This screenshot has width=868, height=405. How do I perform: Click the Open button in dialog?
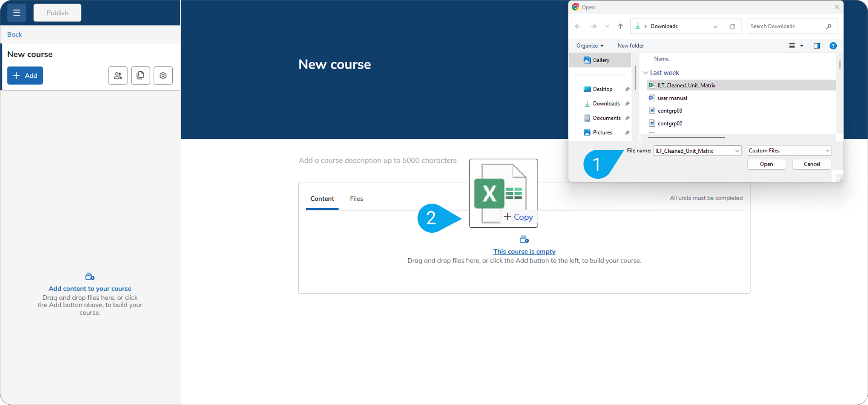point(766,164)
